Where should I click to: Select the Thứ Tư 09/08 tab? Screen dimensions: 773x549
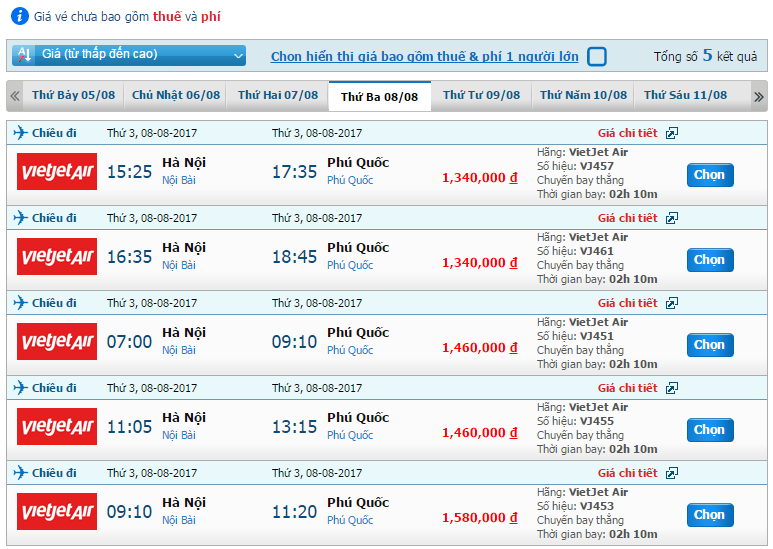pos(482,95)
